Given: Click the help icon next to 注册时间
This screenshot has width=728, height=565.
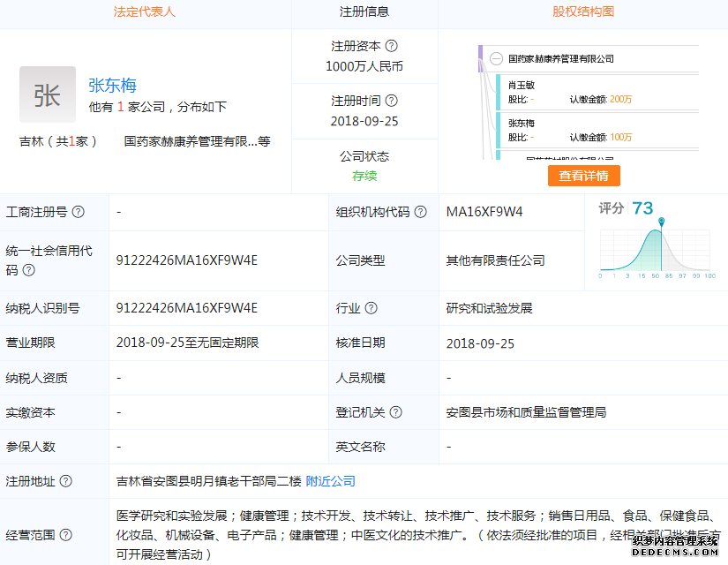Looking at the screenshot, I should tap(392, 101).
